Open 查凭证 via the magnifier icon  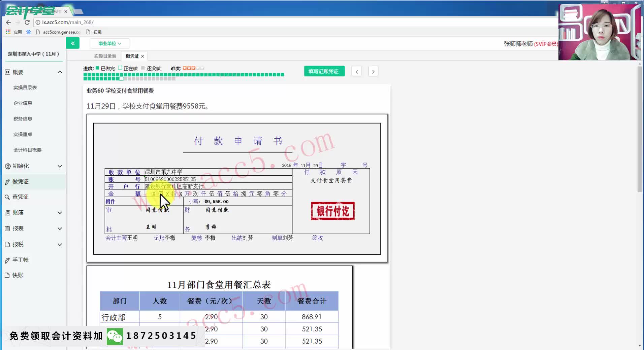coord(7,197)
